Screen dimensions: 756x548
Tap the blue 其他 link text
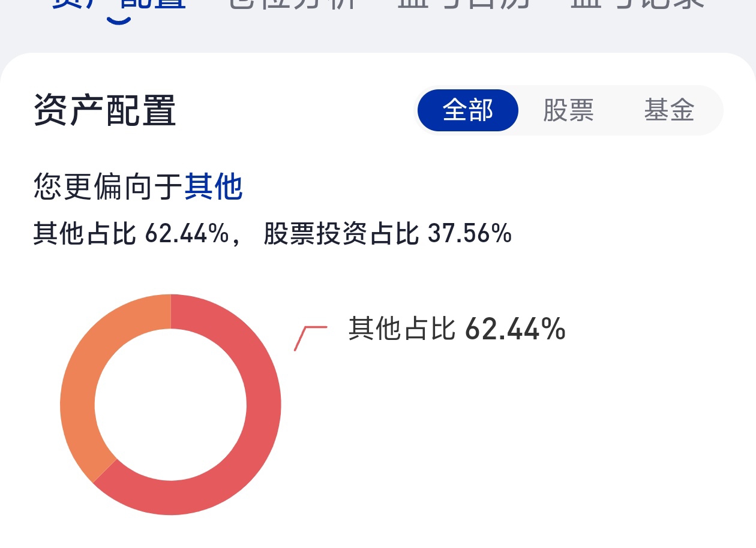pyautogui.click(x=214, y=186)
